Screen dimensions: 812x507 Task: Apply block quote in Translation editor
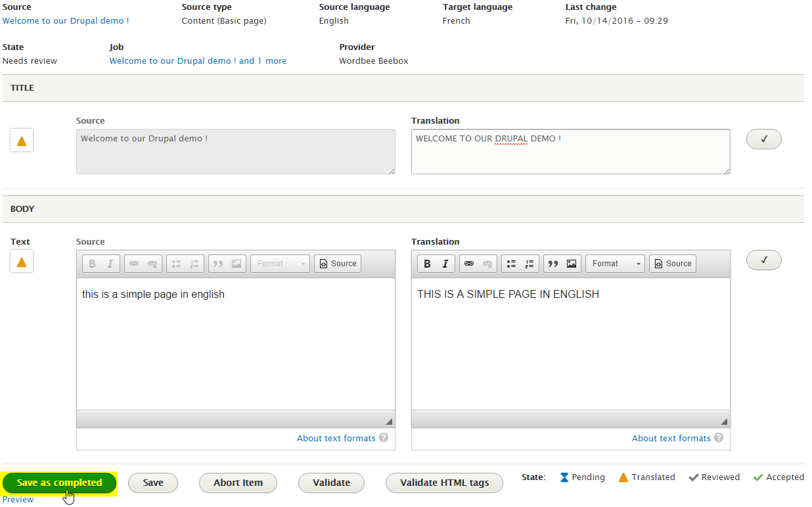click(x=553, y=264)
